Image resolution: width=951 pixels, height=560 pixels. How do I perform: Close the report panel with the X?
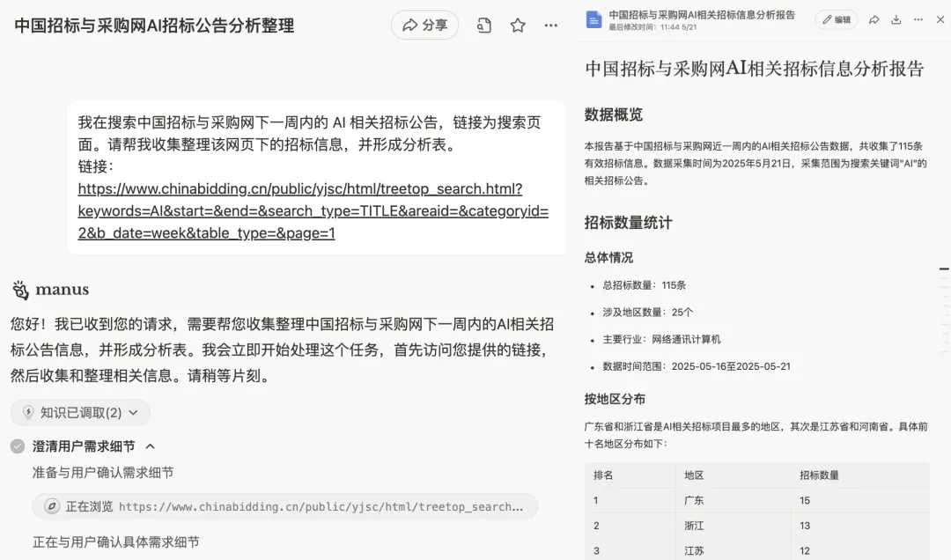[940, 18]
